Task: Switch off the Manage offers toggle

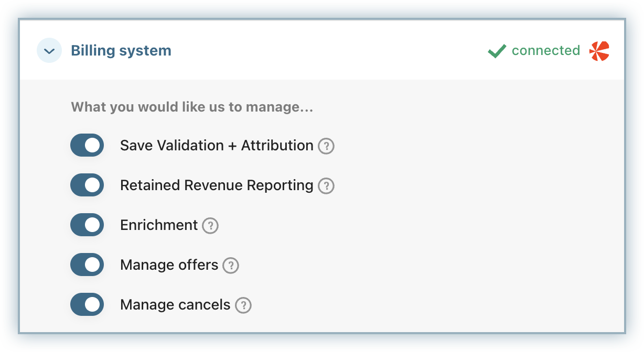Action: click(x=87, y=265)
